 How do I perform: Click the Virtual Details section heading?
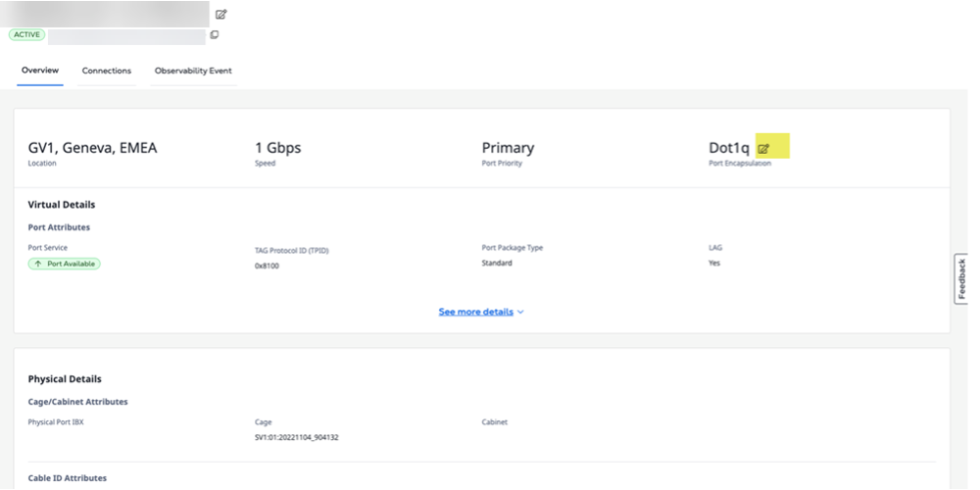click(x=61, y=205)
